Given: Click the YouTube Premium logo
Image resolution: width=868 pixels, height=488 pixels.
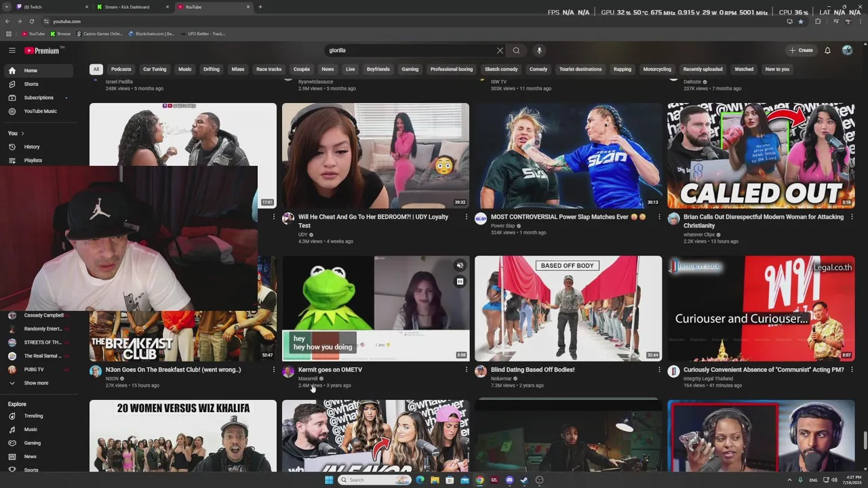Looking at the screenshot, I should tap(43, 50).
